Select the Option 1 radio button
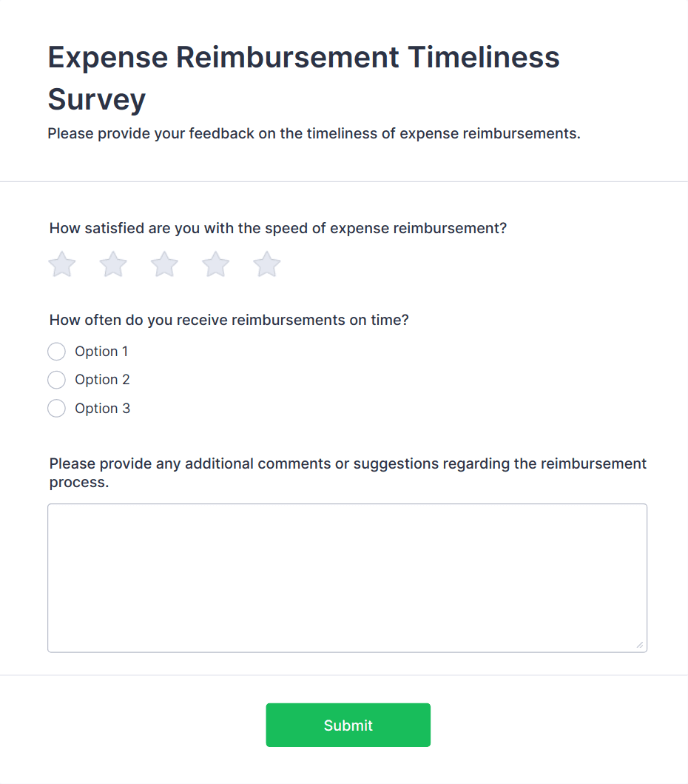688x784 pixels. [x=56, y=351]
